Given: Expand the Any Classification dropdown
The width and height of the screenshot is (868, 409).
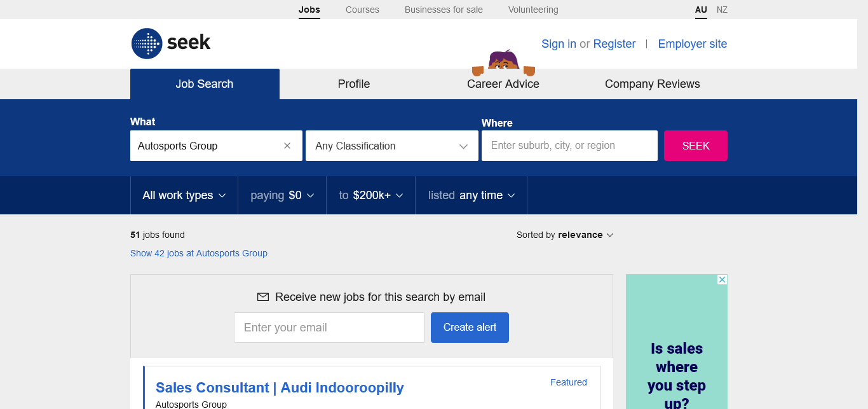Looking at the screenshot, I should [x=391, y=146].
